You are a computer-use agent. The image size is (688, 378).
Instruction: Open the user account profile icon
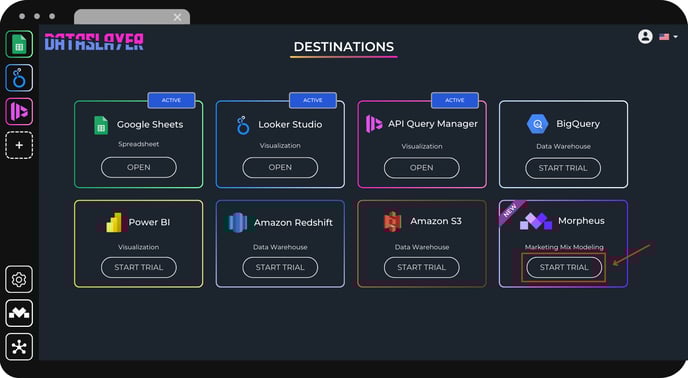click(x=645, y=36)
